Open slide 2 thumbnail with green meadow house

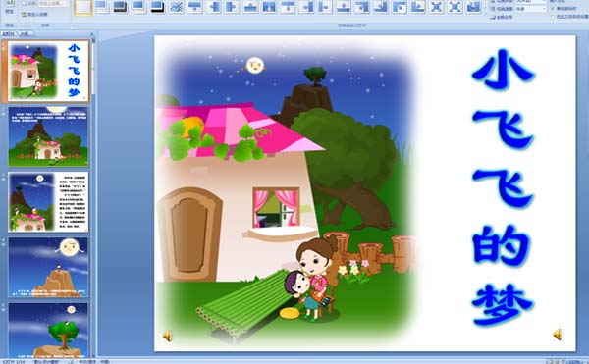[x=48, y=136]
